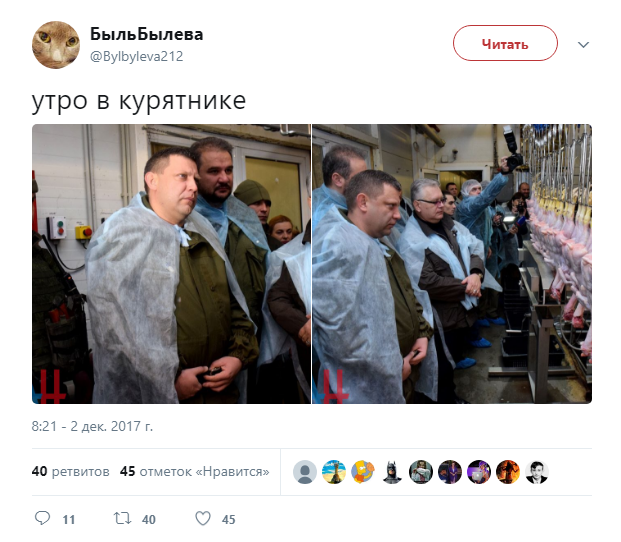The height and width of the screenshot is (542, 621).
Task: Enlarge the right photo with hanging chickens
Action: [x=452, y=264]
